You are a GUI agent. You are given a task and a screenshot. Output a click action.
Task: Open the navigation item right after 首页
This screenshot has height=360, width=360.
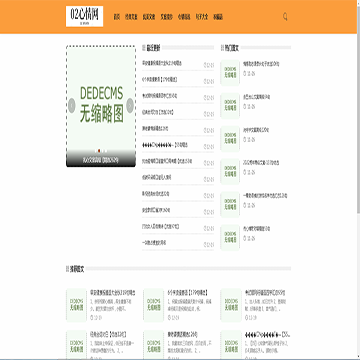[131, 17]
